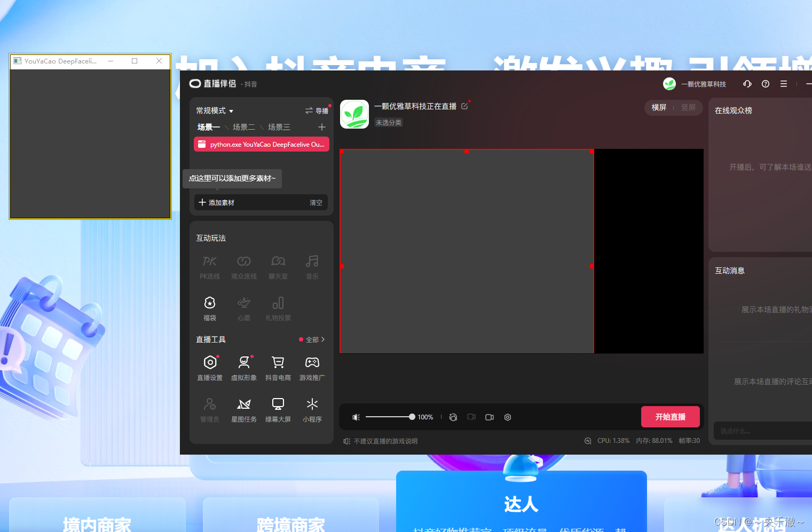Click the 说点什么 comment input field
This screenshot has width=812, height=532.
click(x=763, y=431)
